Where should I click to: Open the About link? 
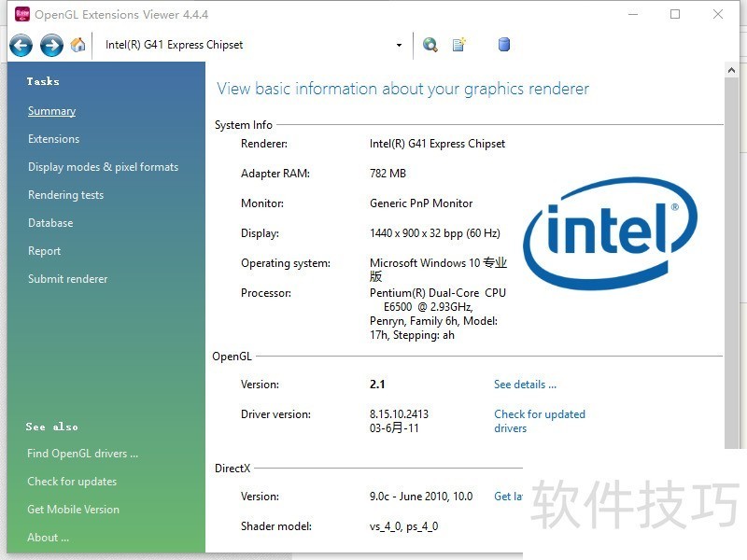point(49,538)
